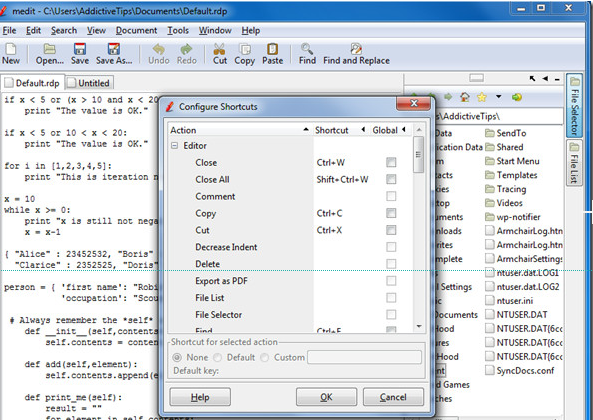Toggle Global checkbox for Comment action
Screen dimensions: 593x420
[x=391, y=196]
